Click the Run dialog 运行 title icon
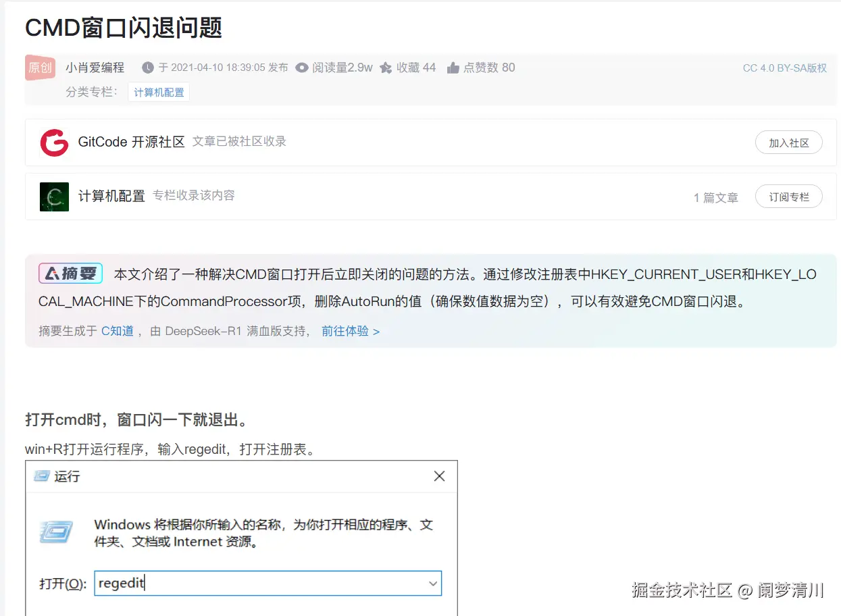Viewport: 841px width, 616px height. [x=42, y=476]
